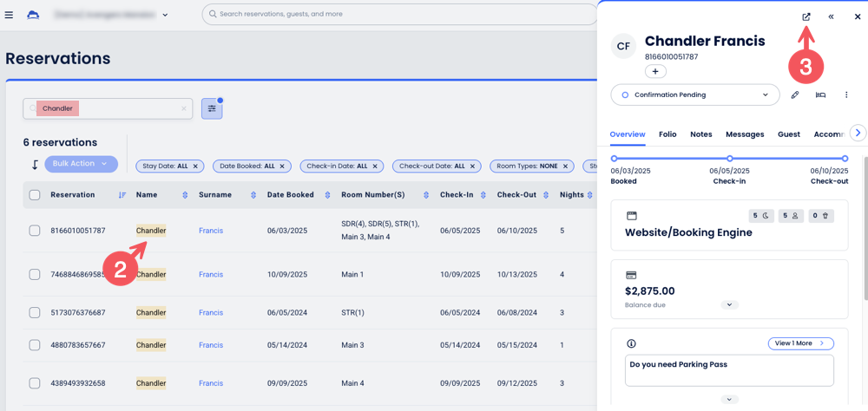Click the View 1 More button
Screen dimensions: 868x411
pyautogui.click(x=800, y=343)
